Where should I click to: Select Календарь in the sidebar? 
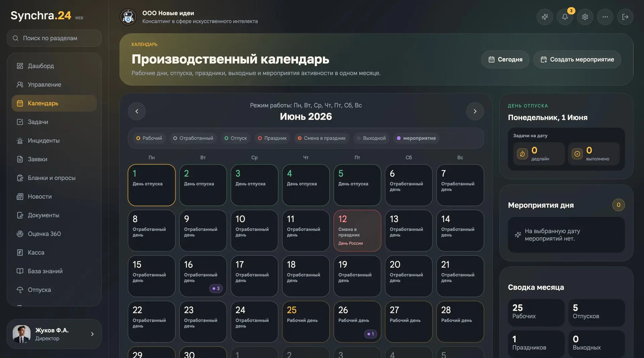click(54, 103)
